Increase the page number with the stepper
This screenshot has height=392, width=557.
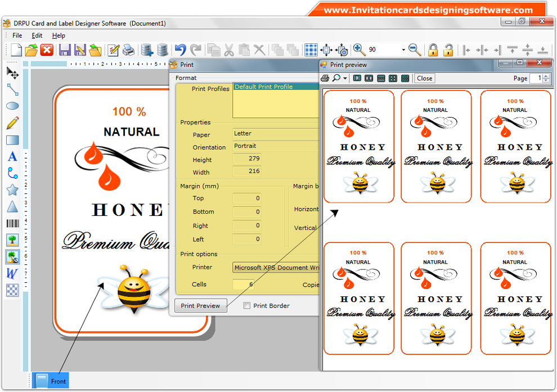[x=546, y=76]
